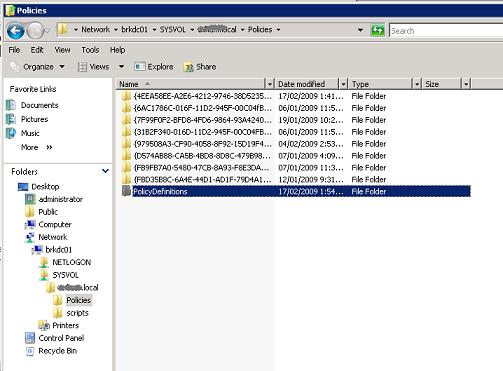Select folder {4EEA58EE-A2E6-4212-9746-38D5235...
The height and width of the screenshot is (371, 503).
(203, 96)
